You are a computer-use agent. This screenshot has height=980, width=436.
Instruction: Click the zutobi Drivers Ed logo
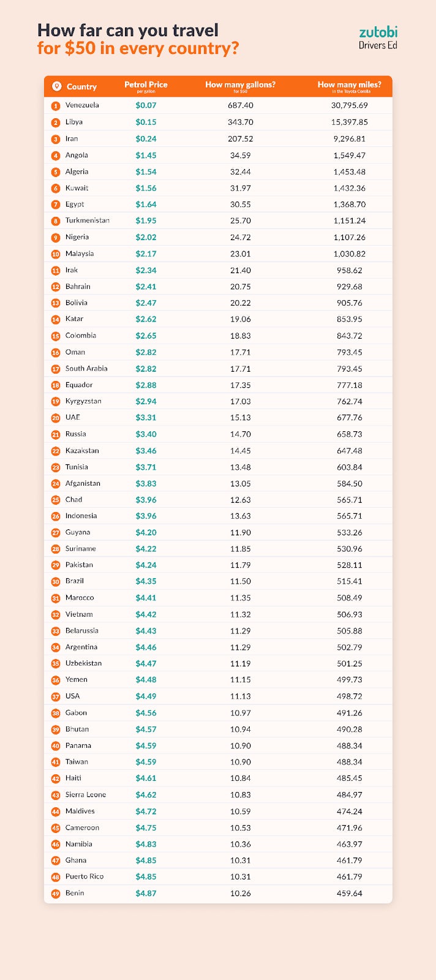(378, 37)
